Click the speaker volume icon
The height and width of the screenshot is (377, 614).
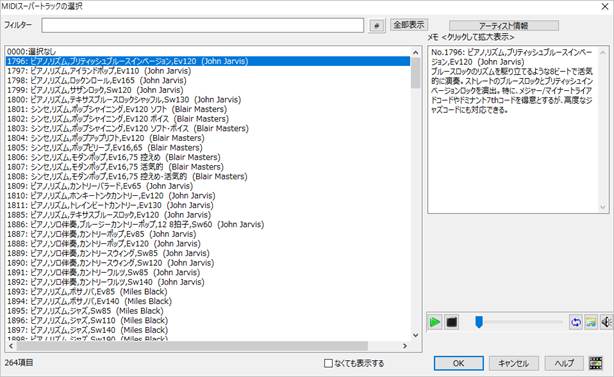point(606,322)
